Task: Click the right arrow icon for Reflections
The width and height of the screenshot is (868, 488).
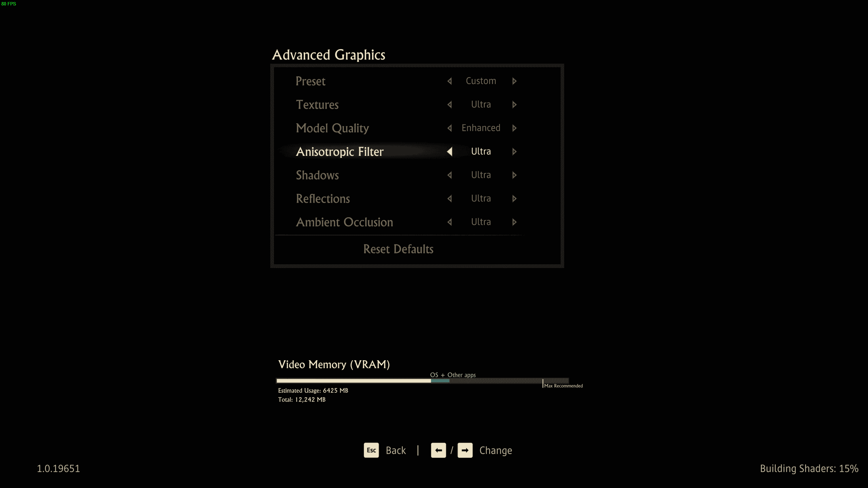Action: click(513, 198)
